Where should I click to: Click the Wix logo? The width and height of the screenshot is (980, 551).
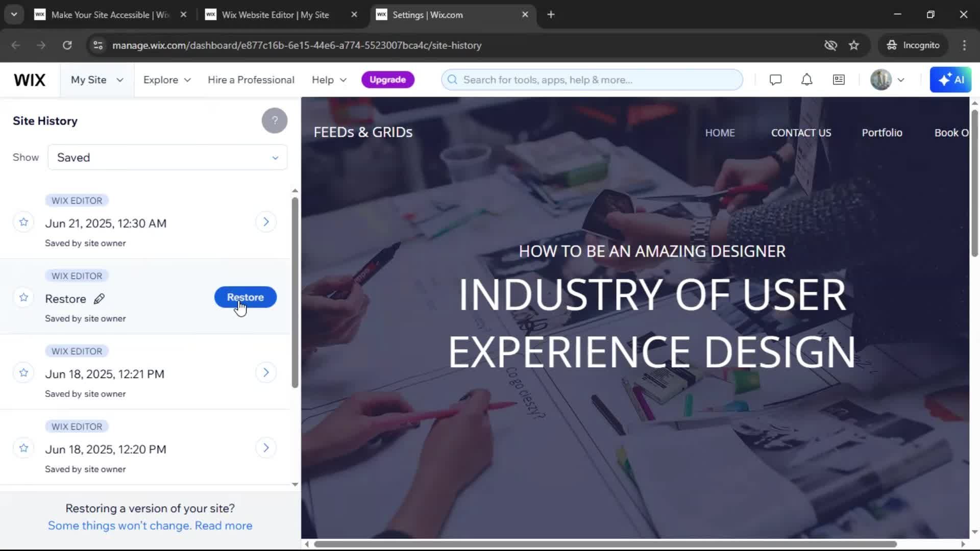(30, 80)
